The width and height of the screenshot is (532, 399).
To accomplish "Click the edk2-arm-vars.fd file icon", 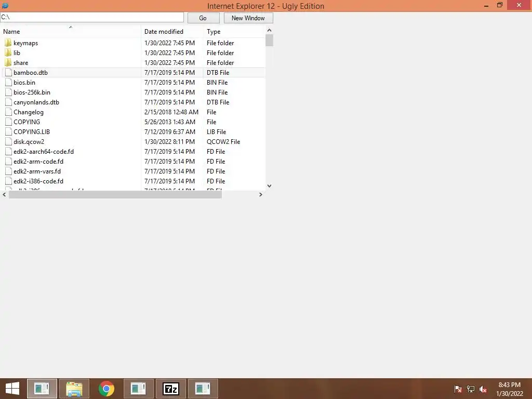I will point(8,171).
